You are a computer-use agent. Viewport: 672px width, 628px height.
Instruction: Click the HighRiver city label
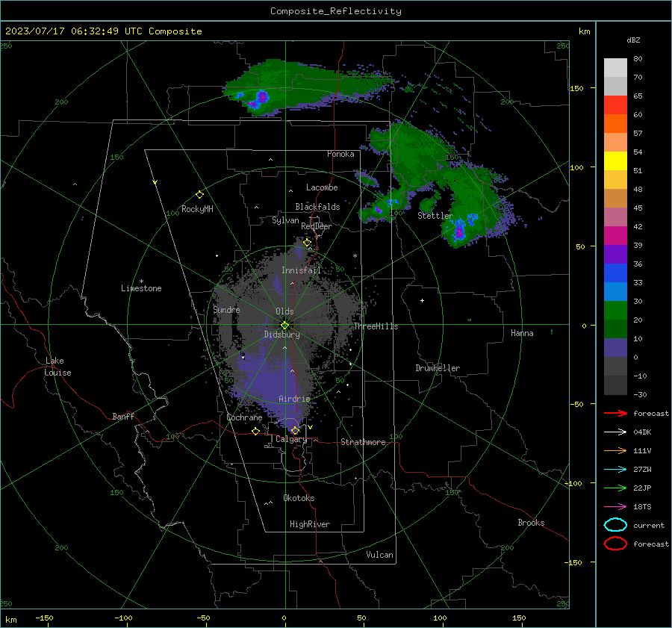tap(310, 524)
